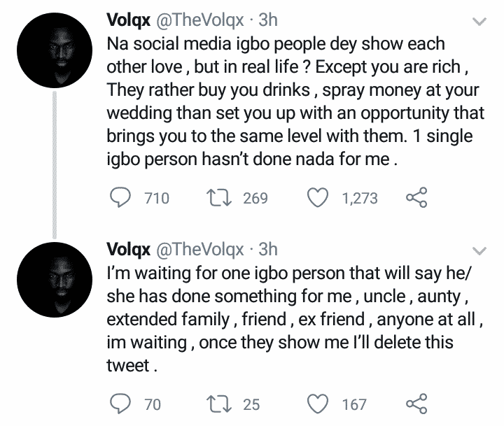
Task: Like the second tweet with 167 likes
Action: 320,404
